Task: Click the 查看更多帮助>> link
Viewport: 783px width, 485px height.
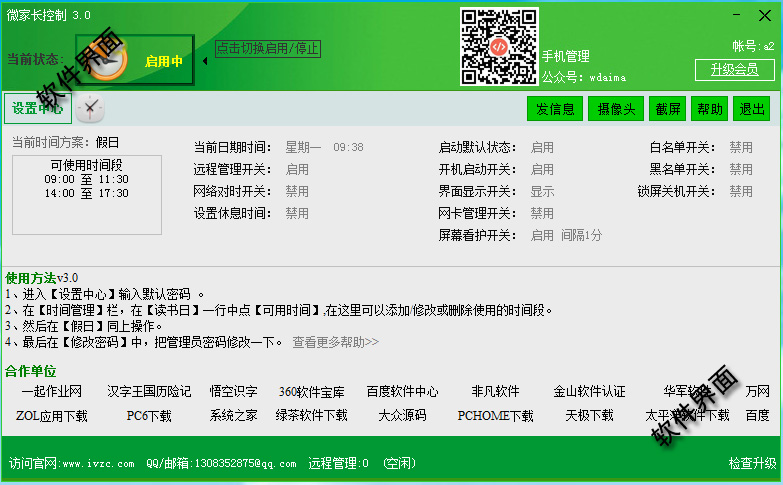Action: pyautogui.click(x=336, y=342)
